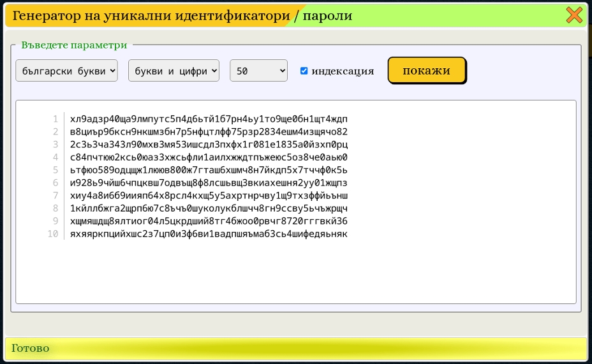
Task: Click line number 5 in the index gutter
Action: tap(56, 170)
